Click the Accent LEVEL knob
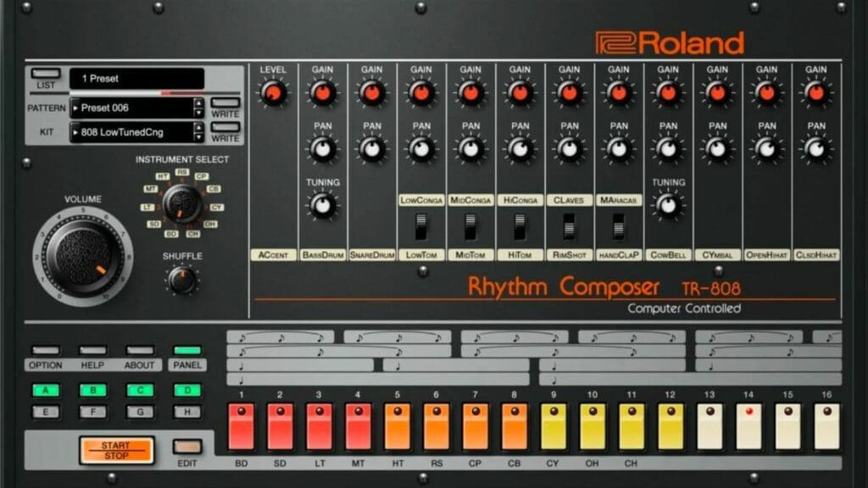 coord(273,93)
